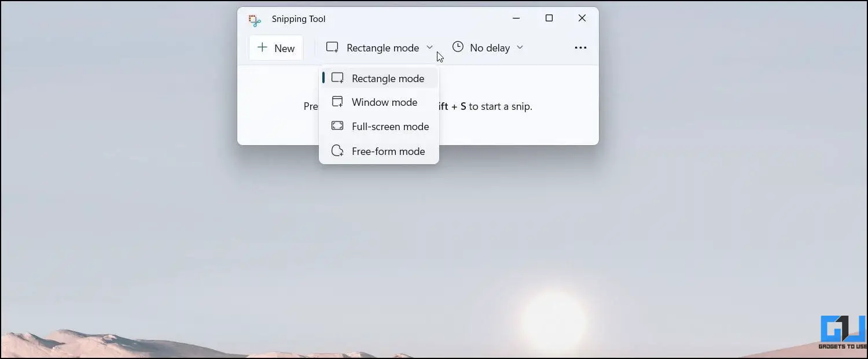
Task: Click the chevron next to No delay
Action: coord(520,47)
